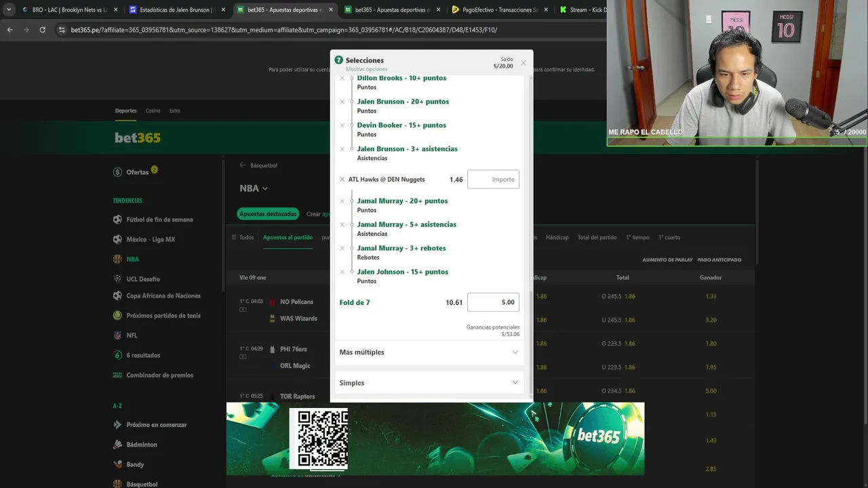
Task: Click NO Pelicans winner odds 1.33
Action: 711,296
